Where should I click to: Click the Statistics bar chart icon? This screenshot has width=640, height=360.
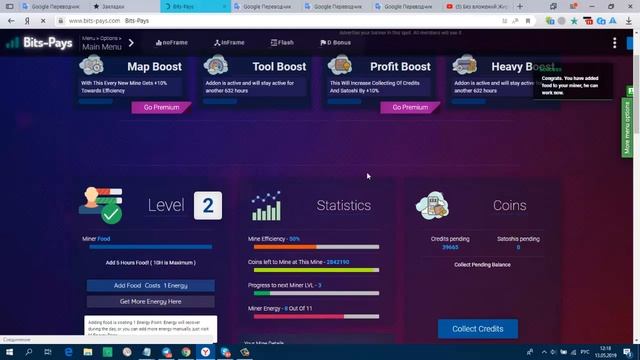pyautogui.click(x=266, y=206)
